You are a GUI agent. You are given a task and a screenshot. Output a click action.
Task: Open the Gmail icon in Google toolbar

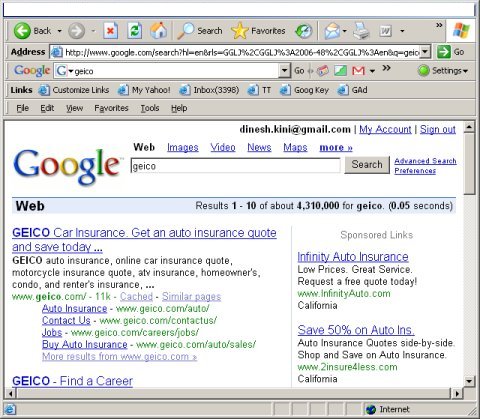(359, 71)
